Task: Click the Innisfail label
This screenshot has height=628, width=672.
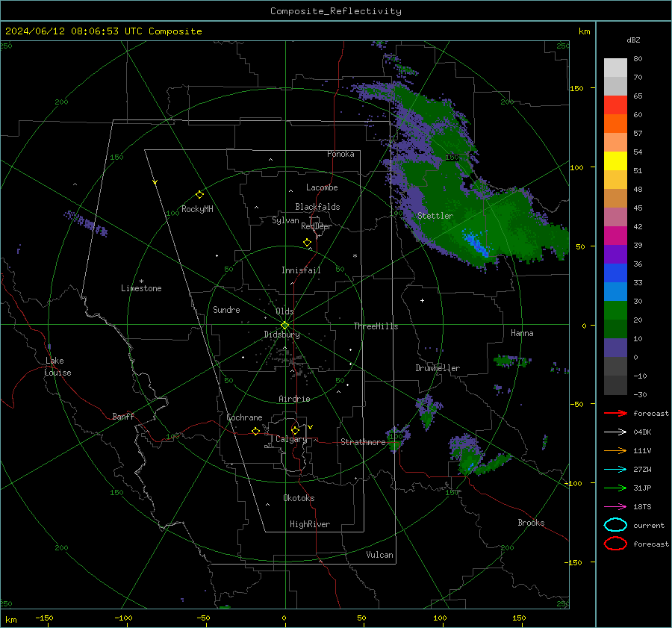Action: (x=301, y=270)
